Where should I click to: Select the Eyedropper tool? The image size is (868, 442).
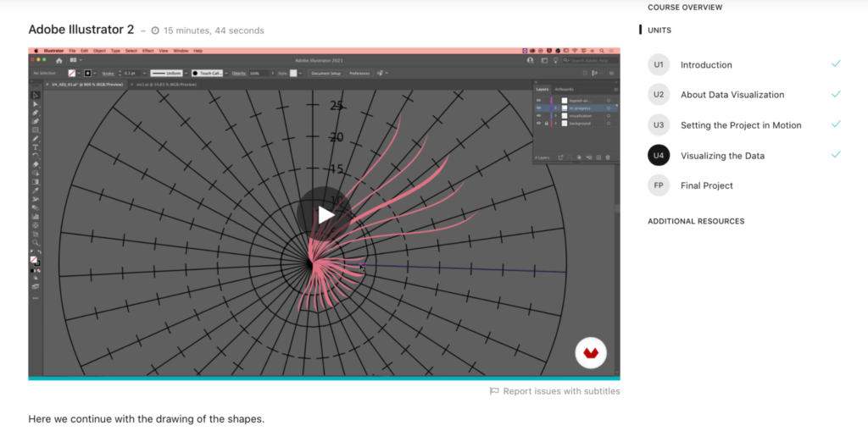click(36, 191)
